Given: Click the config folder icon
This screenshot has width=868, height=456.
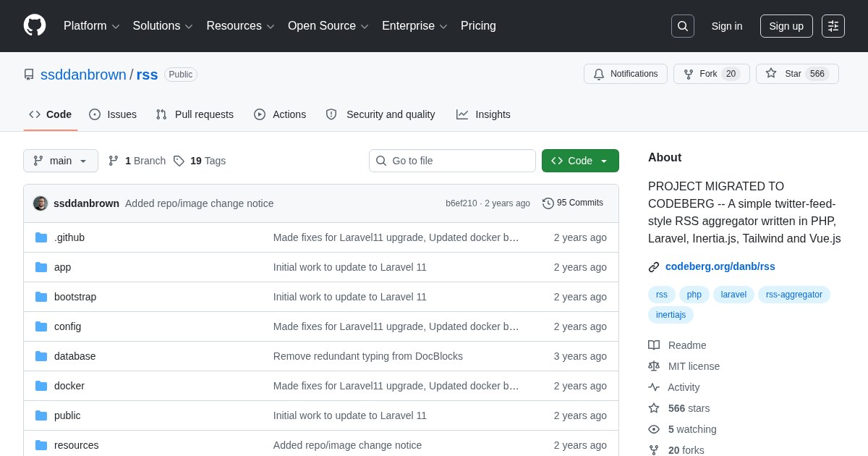Looking at the screenshot, I should [41, 326].
